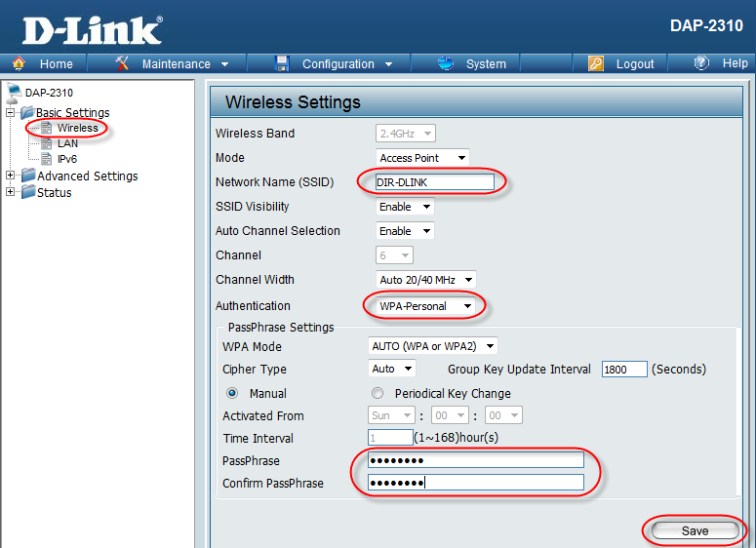Select the Advanced Settings tree label
Image resolution: width=756 pixels, height=548 pixels.
click(x=87, y=176)
